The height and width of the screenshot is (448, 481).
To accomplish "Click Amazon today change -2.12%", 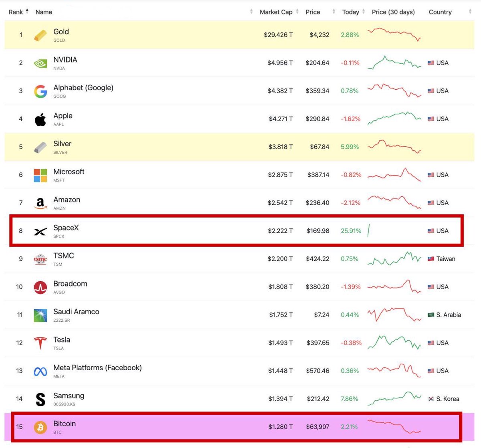I will (x=351, y=203).
